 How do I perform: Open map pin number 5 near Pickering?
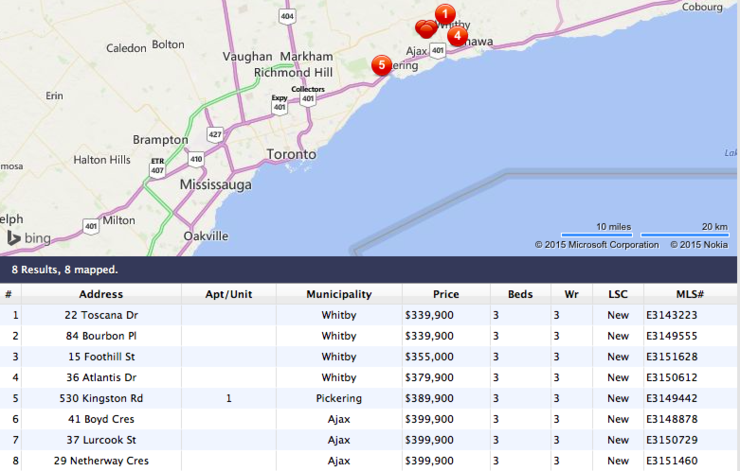[x=380, y=65]
